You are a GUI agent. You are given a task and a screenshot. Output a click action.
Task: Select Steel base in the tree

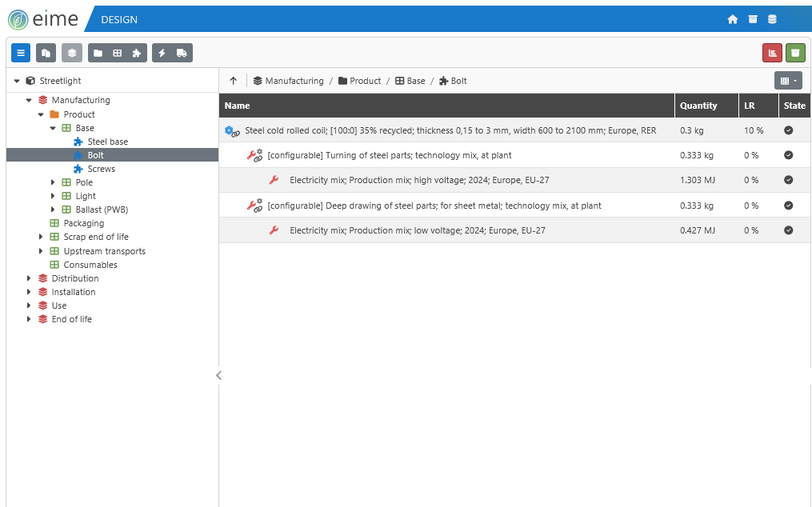pyautogui.click(x=107, y=142)
